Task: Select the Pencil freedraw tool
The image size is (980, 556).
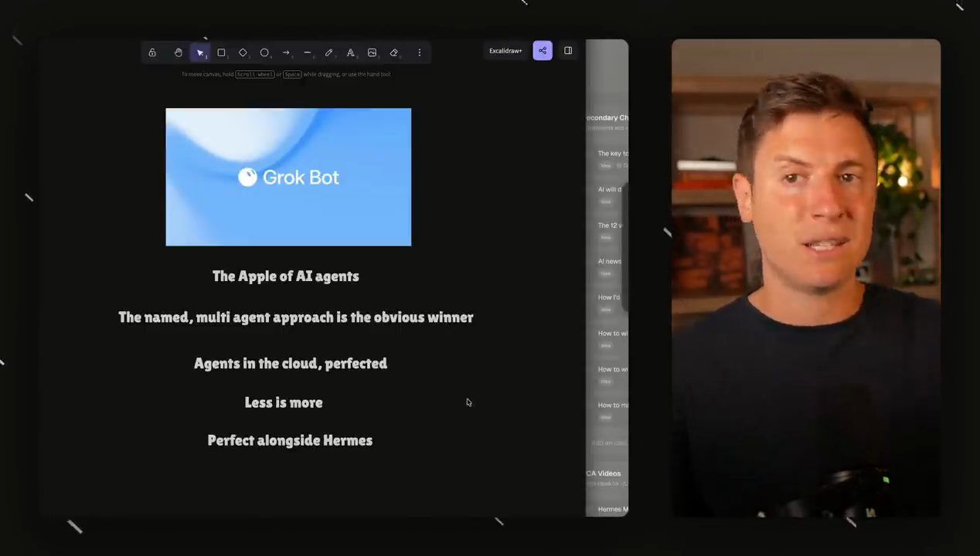Action: [x=328, y=53]
